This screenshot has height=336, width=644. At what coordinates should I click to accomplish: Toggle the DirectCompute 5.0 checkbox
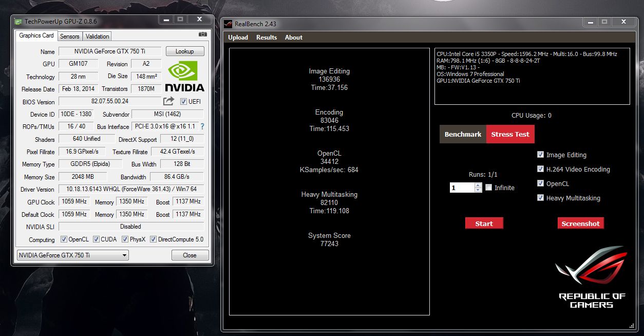(153, 239)
